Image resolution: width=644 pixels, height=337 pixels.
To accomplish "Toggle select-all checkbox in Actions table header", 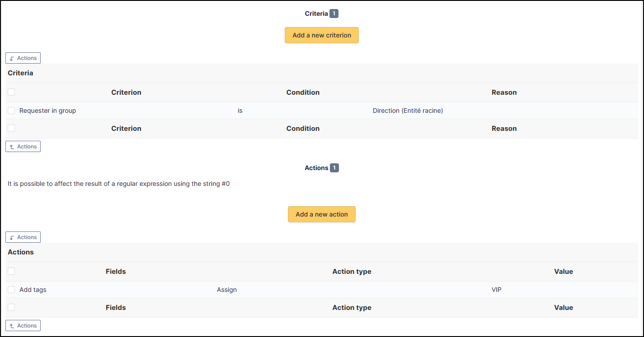I will coord(11,271).
